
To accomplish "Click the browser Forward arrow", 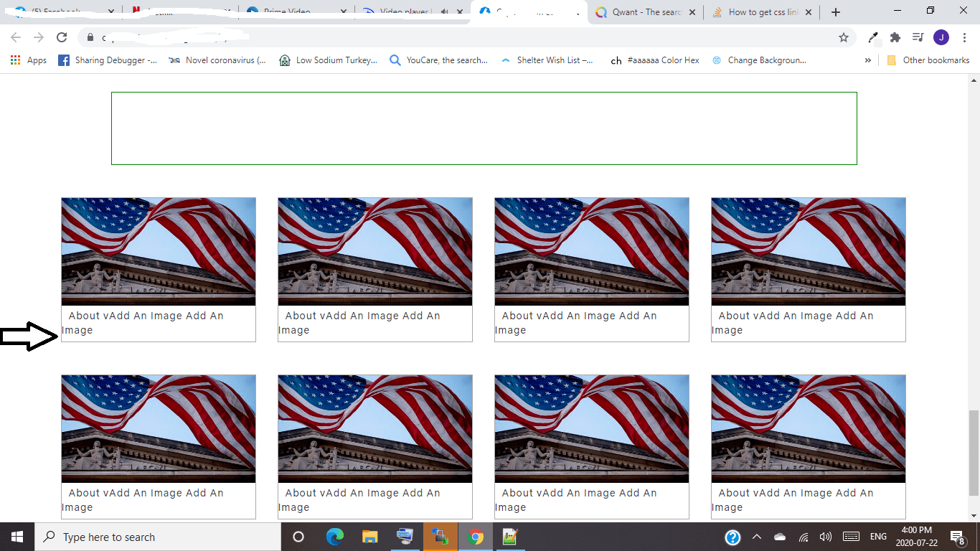I will [x=39, y=37].
